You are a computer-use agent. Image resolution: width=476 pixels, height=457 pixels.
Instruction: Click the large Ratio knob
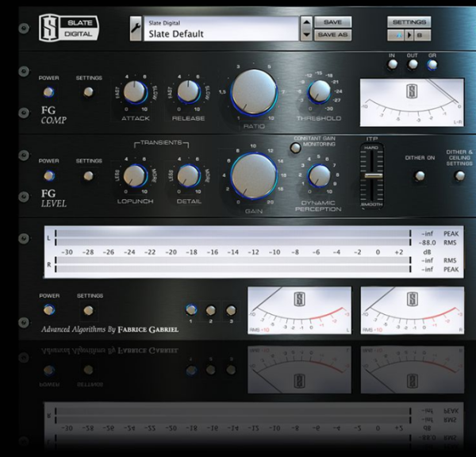coord(253,90)
